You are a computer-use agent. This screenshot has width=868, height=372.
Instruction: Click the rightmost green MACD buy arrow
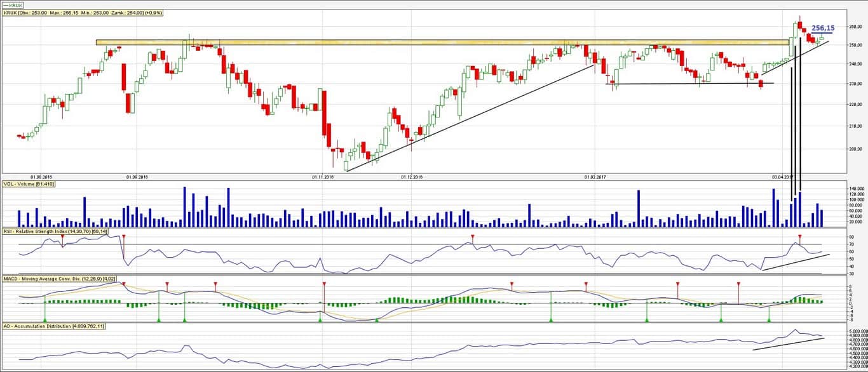tap(769, 319)
